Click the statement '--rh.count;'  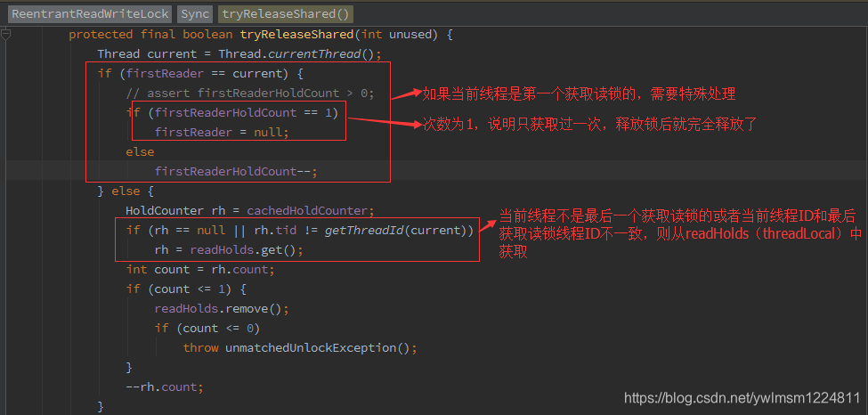pyautogui.click(x=165, y=387)
